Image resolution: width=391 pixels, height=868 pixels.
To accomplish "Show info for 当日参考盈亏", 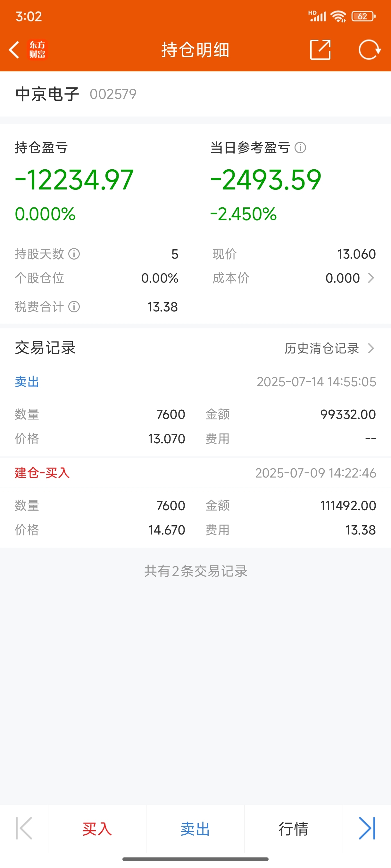I will (300, 148).
